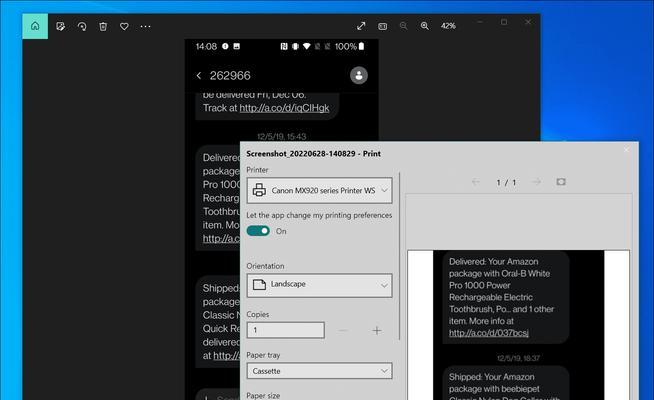The image size is (654, 400).
Task: Click the 1 / 1 page indicator
Action: (x=506, y=182)
